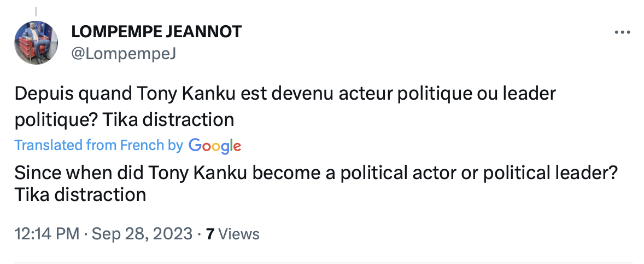Click the original French tweet's first line
Viewport: 644px width, 264px height.
(x=284, y=94)
